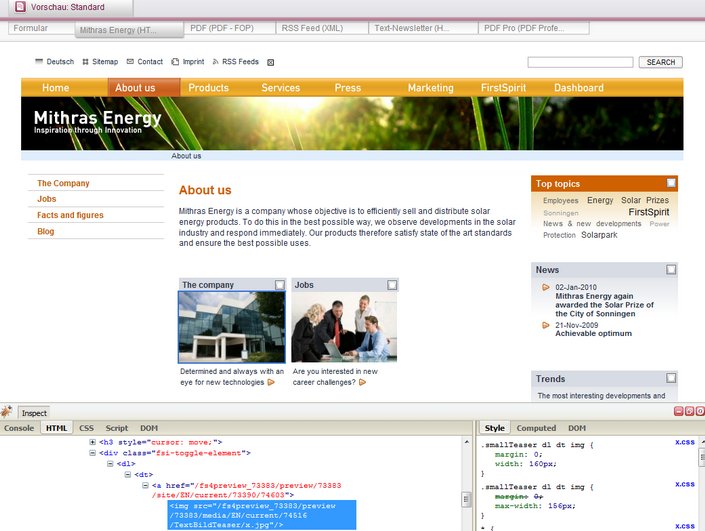The image size is (705, 531).
Task: Click the arrow icon beside 02-Jan-2010 news
Action: coord(546,287)
